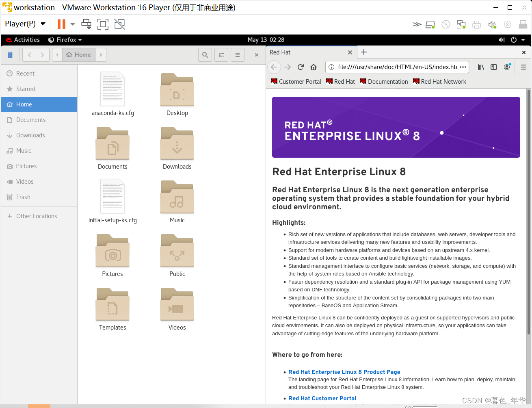This screenshot has width=532, height=408.
Task: Open the Player menu
Action: (25, 24)
